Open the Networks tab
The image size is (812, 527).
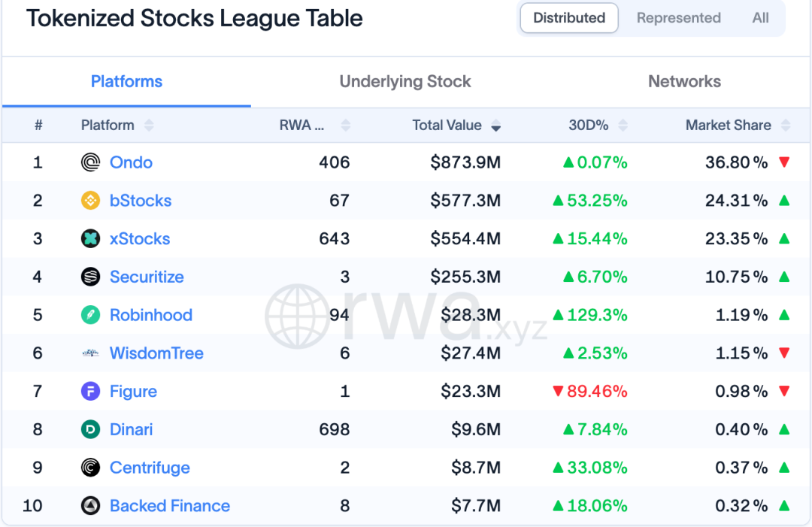[685, 82]
